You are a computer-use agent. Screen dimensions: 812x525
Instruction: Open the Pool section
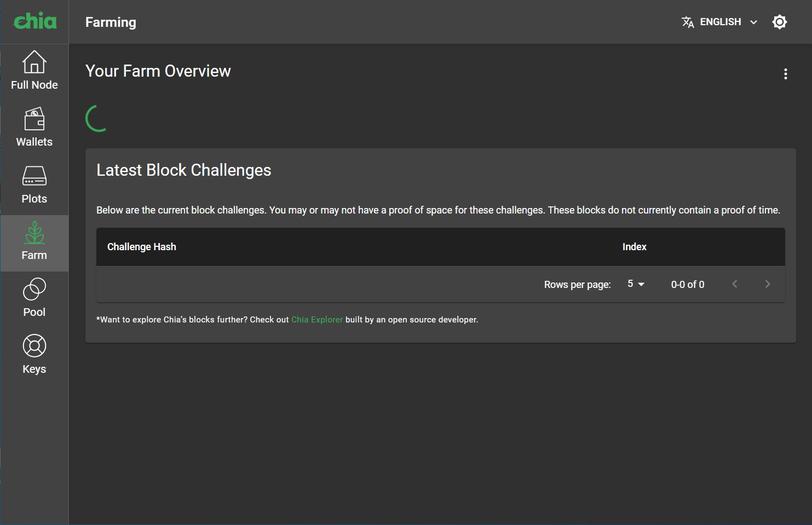point(34,298)
